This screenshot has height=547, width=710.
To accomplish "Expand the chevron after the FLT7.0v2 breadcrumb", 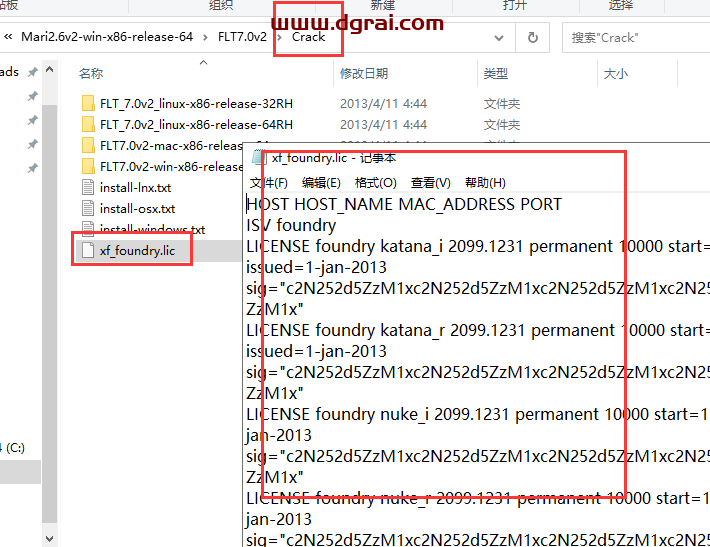I will pos(280,37).
